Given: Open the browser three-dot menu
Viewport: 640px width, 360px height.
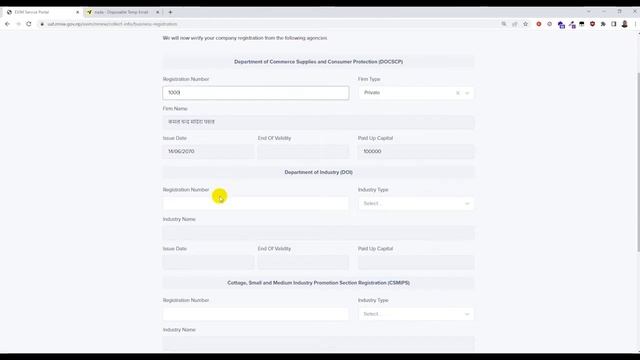Looking at the screenshot, I should pos(636,24).
